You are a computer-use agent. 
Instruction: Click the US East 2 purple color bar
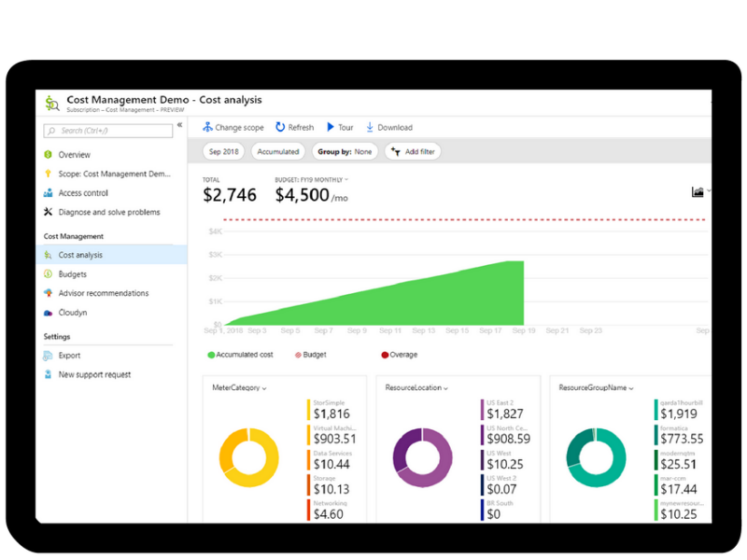pos(482,410)
